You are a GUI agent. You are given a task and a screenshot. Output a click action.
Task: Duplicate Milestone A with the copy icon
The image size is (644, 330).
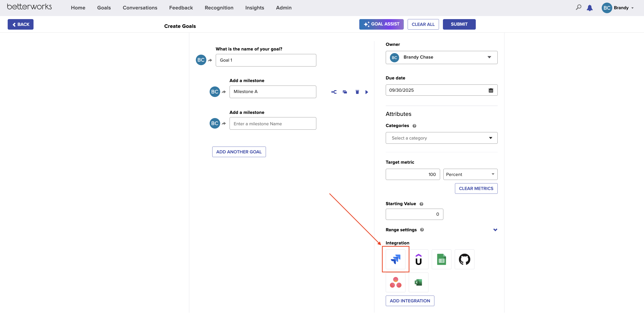click(345, 92)
